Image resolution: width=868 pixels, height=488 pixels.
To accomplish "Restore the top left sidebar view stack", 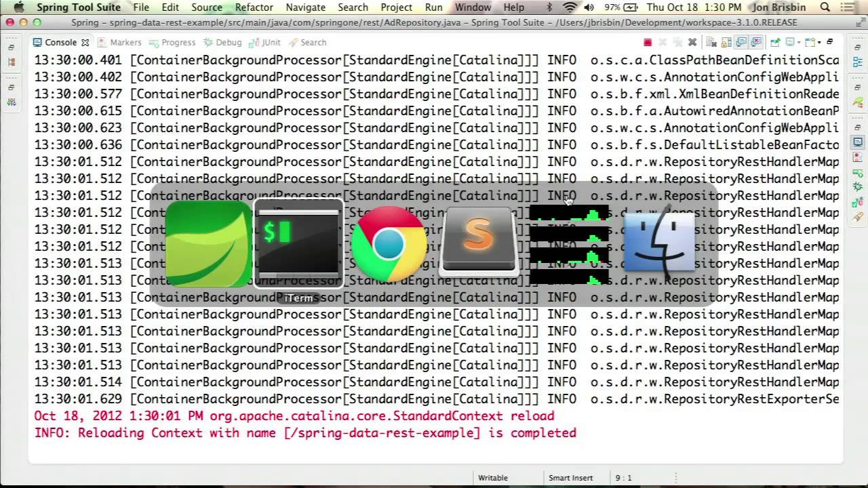I will pyautogui.click(x=12, y=47).
